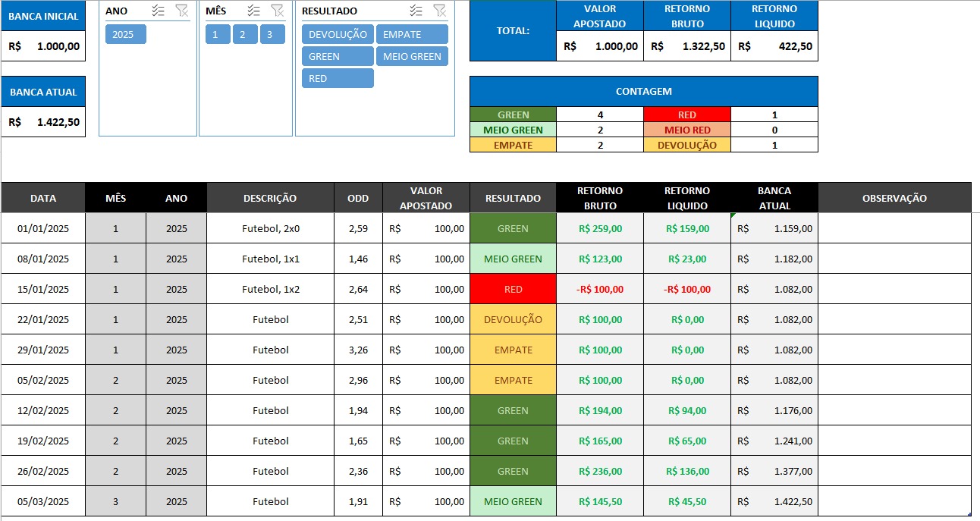Filter results by DEVOLUÇÃO

click(338, 34)
